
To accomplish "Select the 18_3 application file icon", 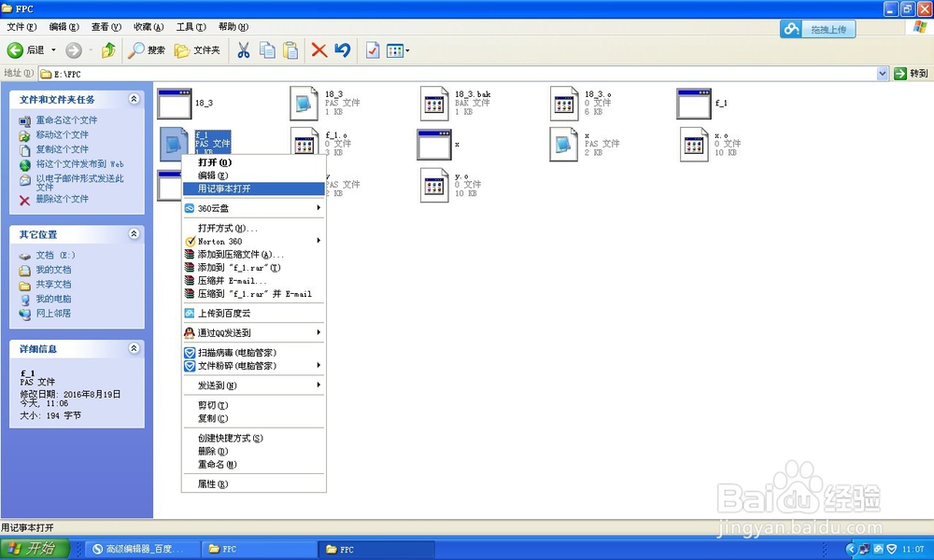I will click(x=174, y=104).
